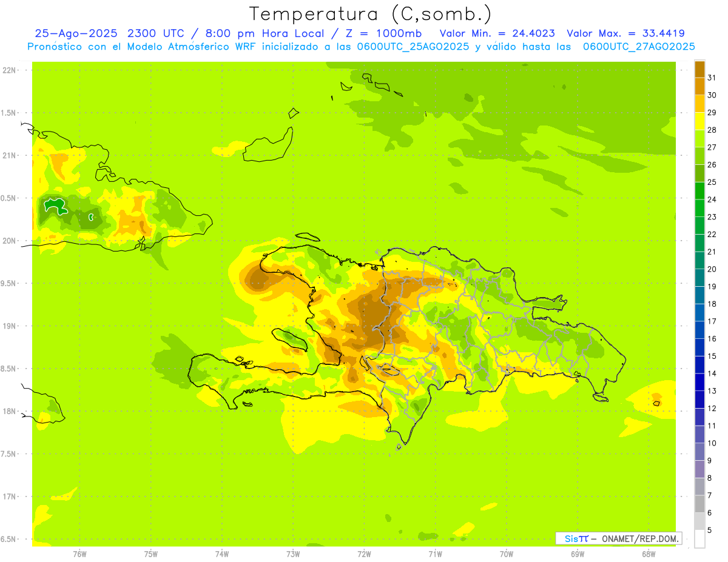
Task: Click 'Valor Min. = 24.4023' in the header
Action: (497, 33)
